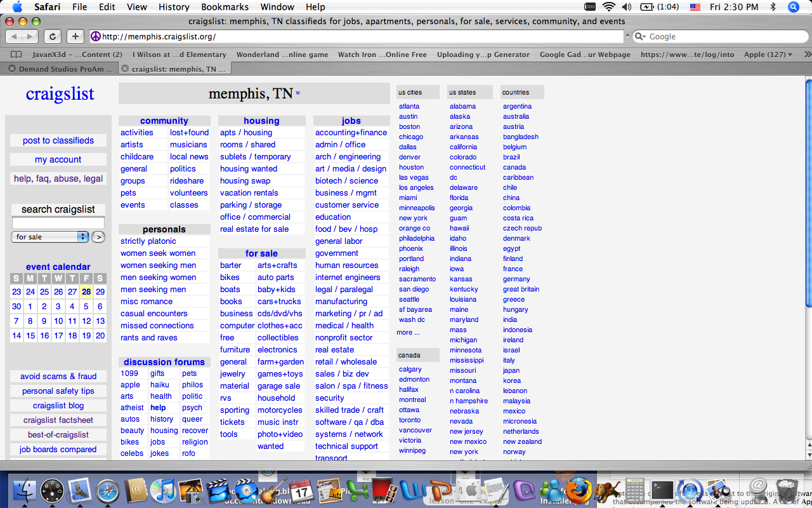Open Terminal from the dock
The height and width of the screenshot is (508, 812).
coord(662,490)
